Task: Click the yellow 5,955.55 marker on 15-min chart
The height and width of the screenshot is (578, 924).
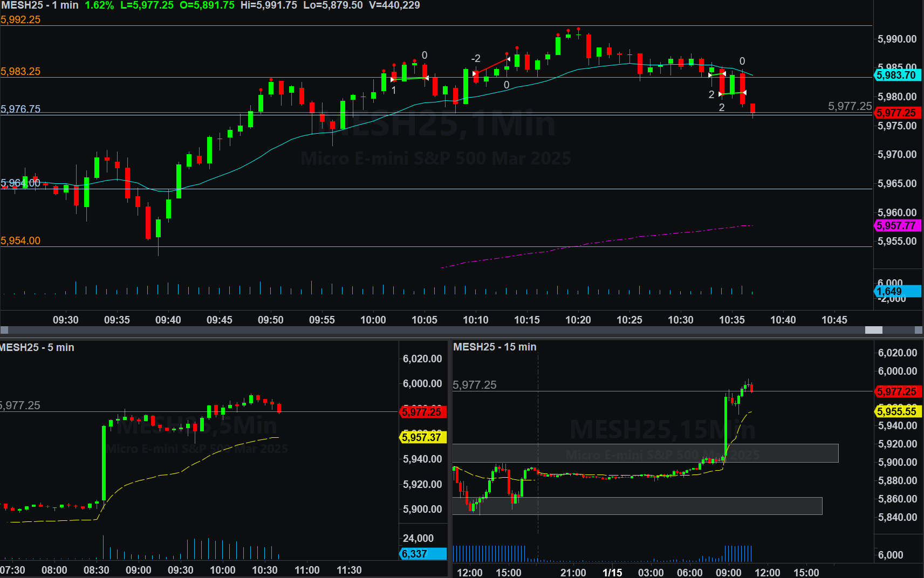Action: 897,411
